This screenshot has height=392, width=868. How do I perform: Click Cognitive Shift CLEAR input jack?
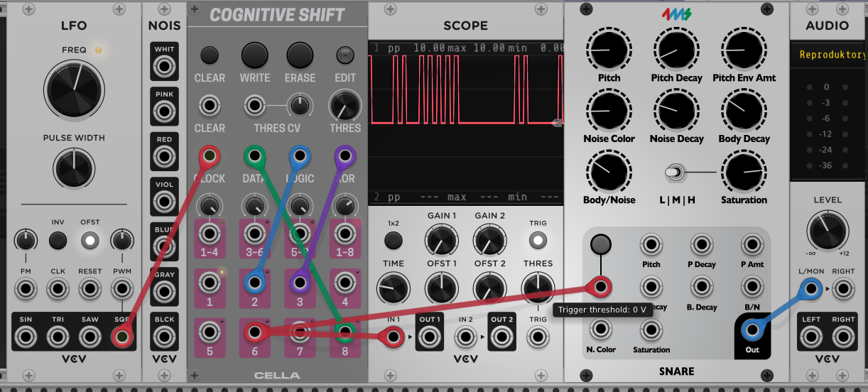210,107
